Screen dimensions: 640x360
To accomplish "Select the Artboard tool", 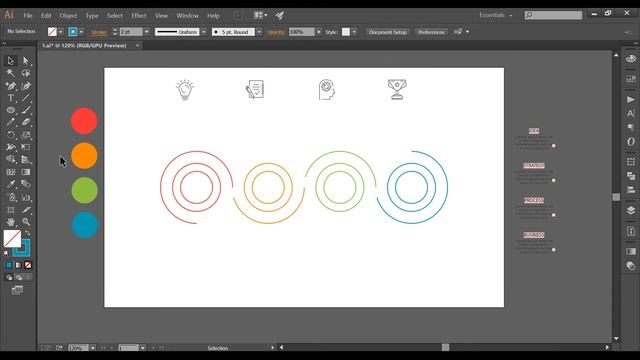I will (11, 210).
